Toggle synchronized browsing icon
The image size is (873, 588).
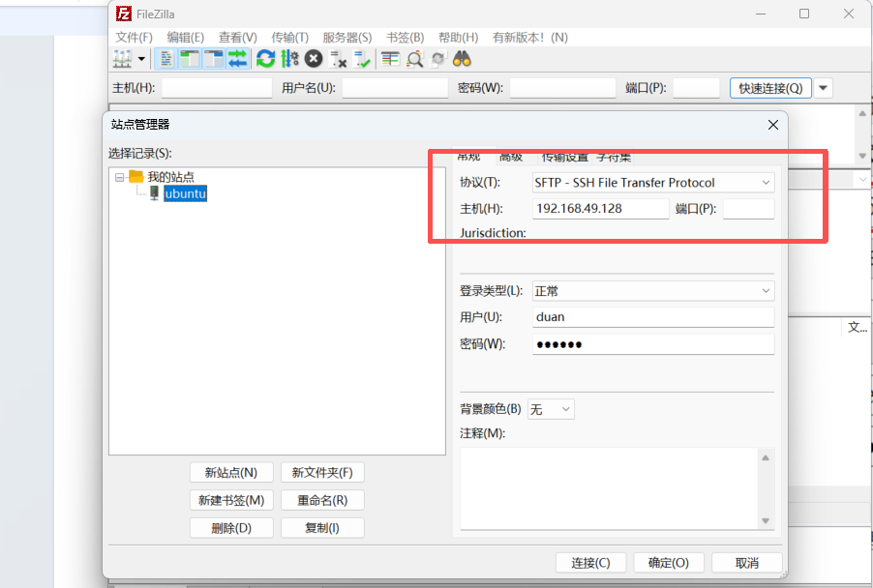click(438, 58)
